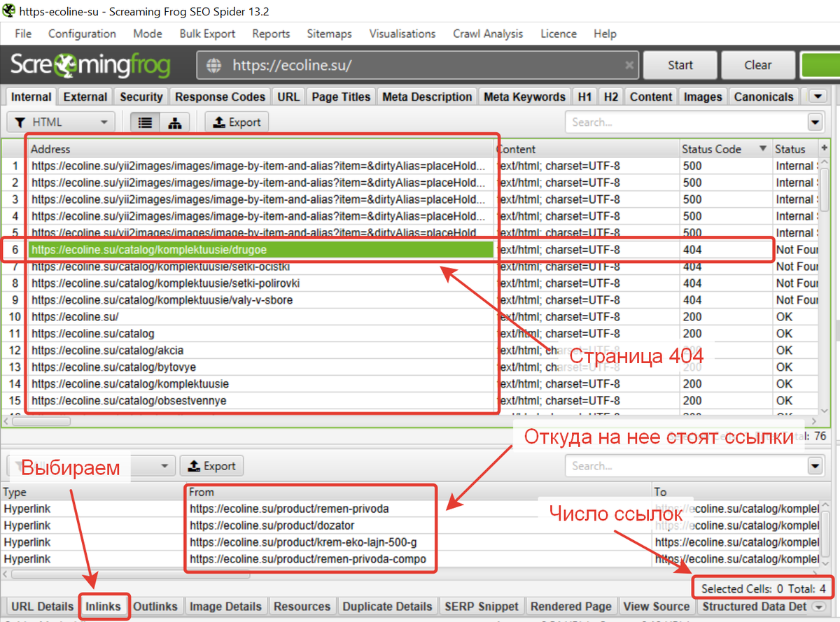Switch to the Meta Keywords tab
The width and height of the screenshot is (840, 622).
[x=524, y=97]
